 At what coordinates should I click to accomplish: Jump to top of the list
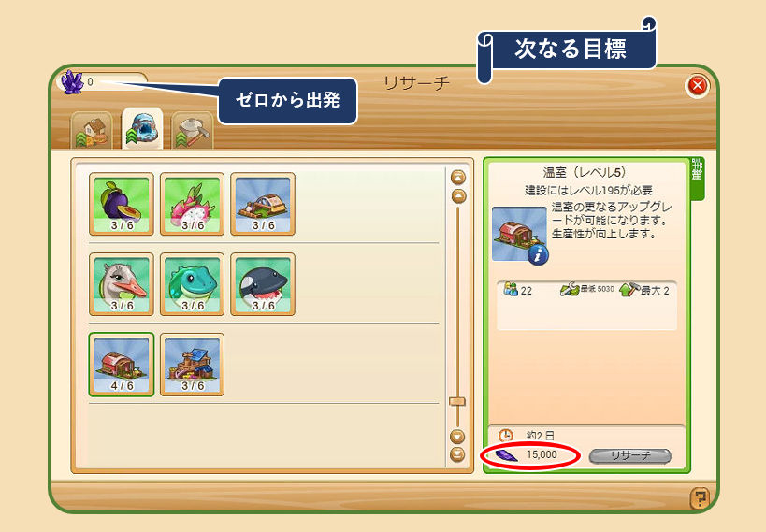pos(457,178)
